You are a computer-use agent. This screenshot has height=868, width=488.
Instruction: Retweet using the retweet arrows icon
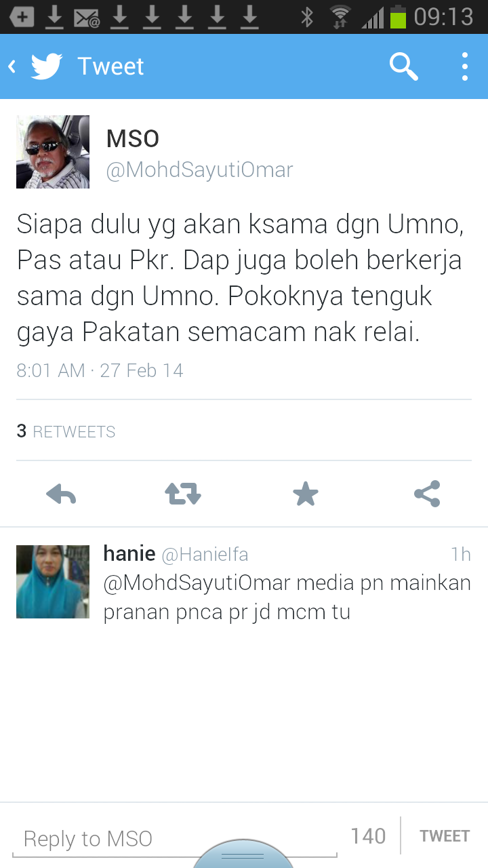183,494
